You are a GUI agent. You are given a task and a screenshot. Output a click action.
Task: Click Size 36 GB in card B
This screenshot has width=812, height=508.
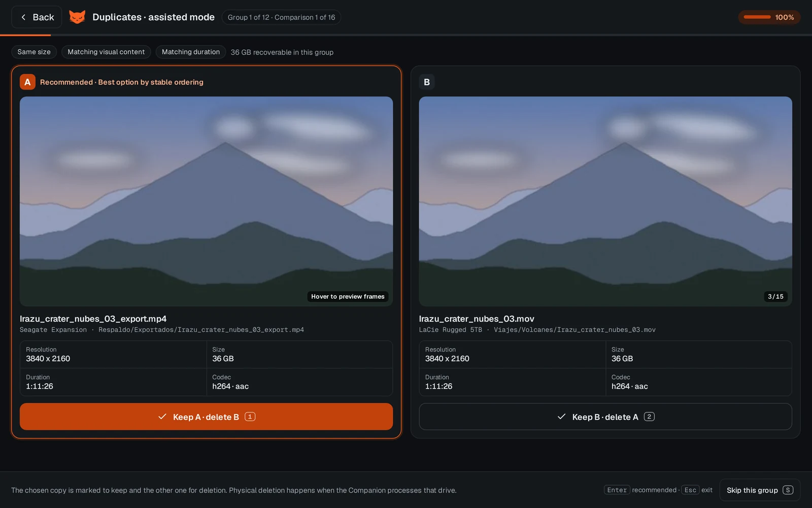(699, 355)
